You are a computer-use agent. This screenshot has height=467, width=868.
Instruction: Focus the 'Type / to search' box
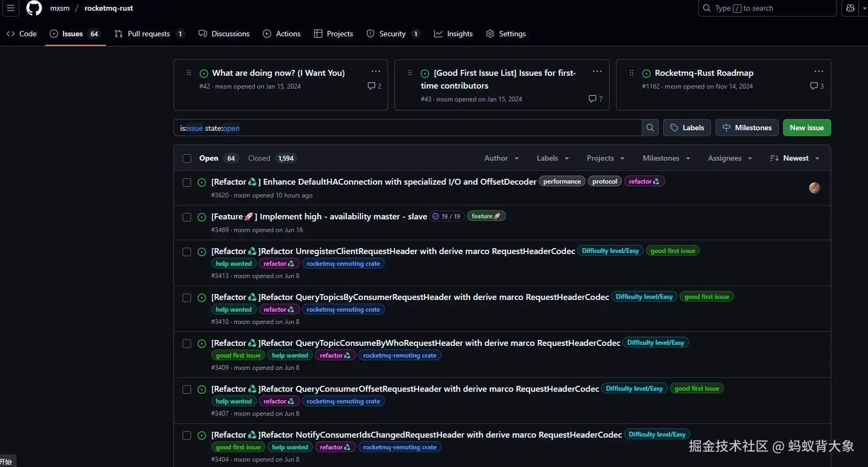767,8
